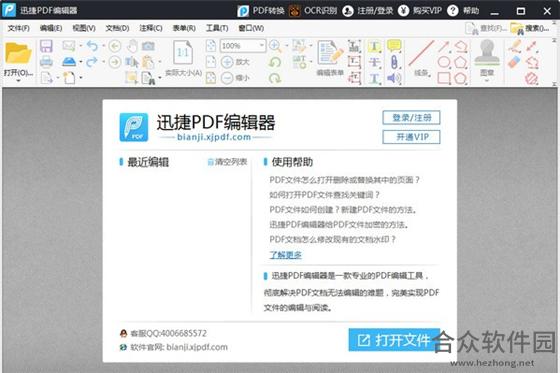
Task: Expand the dropdown arrow beside the Email icon
Action: coord(81,46)
